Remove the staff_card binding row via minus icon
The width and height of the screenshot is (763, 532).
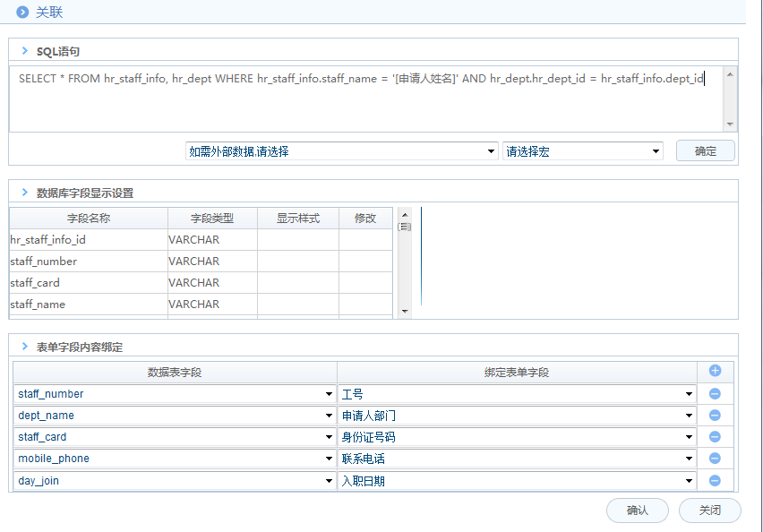coord(715,436)
